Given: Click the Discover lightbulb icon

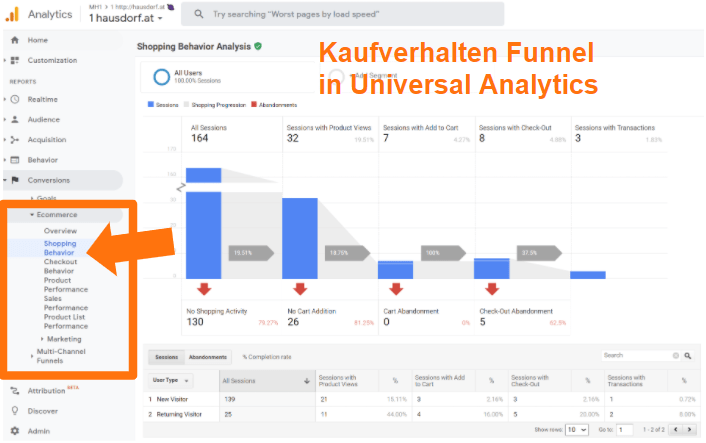Looking at the screenshot, I should [15, 411].
